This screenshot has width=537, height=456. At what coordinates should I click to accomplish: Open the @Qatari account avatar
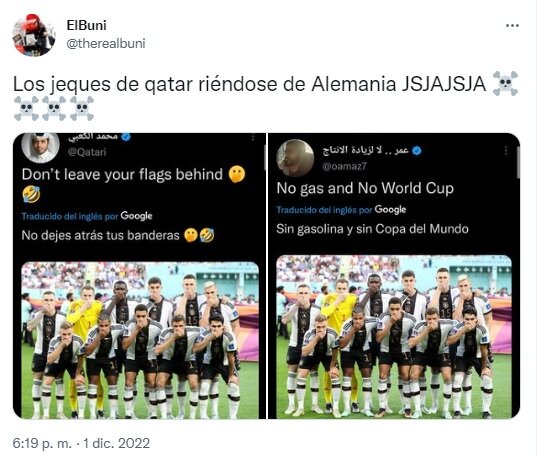click(x=40, y=147)
